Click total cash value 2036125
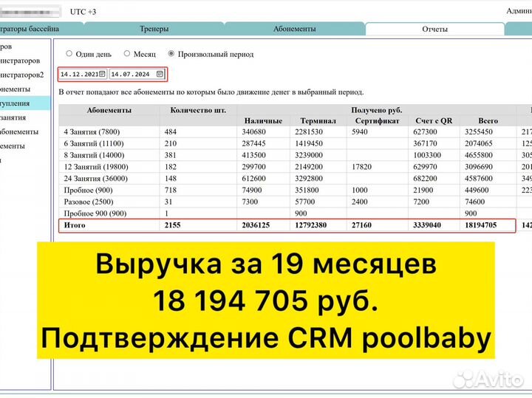This screenshot has height=398, width=532. pos(256,225)
